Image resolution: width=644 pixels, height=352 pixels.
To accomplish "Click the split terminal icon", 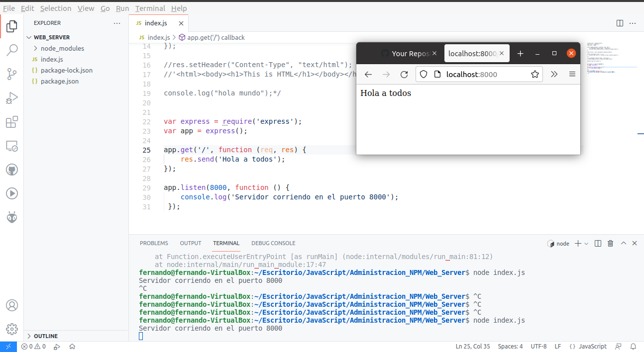I will pos(598,243).
